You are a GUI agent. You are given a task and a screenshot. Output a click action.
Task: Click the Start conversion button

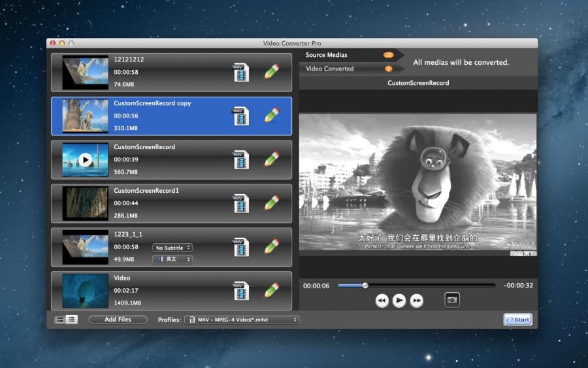coord(517,320)
